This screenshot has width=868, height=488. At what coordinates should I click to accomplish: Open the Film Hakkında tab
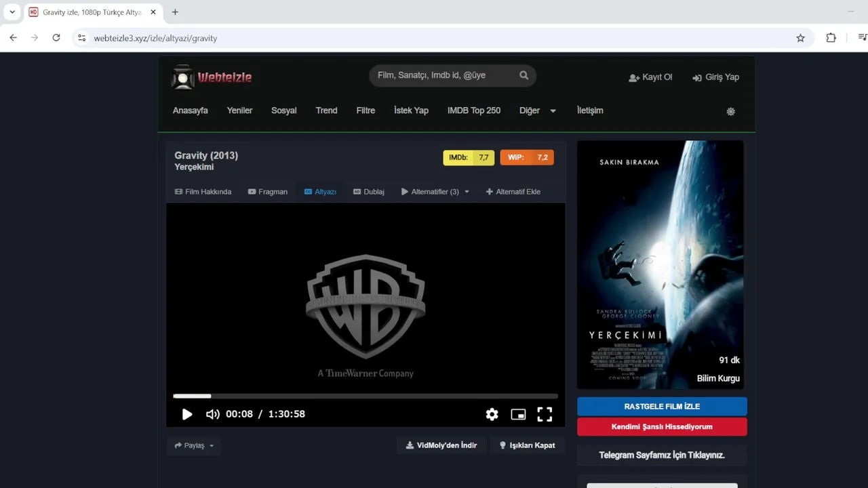(203, 192)
